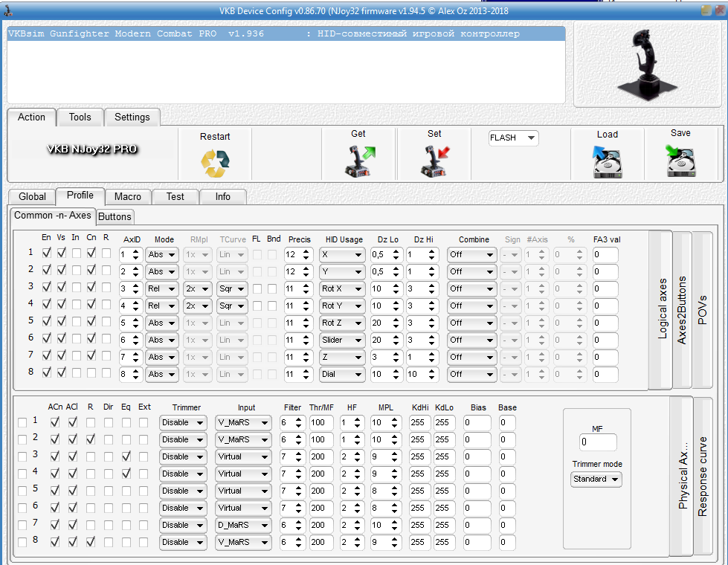Screen dimensions: 728x565
Task: Click KdHi field for physical axis 3
Action: (x=419, y=456)
